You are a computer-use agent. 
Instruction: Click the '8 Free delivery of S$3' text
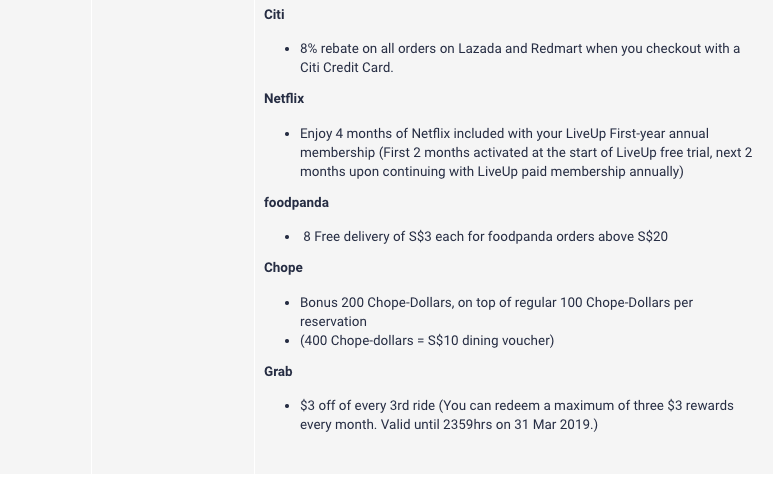[x=485, y=236]
